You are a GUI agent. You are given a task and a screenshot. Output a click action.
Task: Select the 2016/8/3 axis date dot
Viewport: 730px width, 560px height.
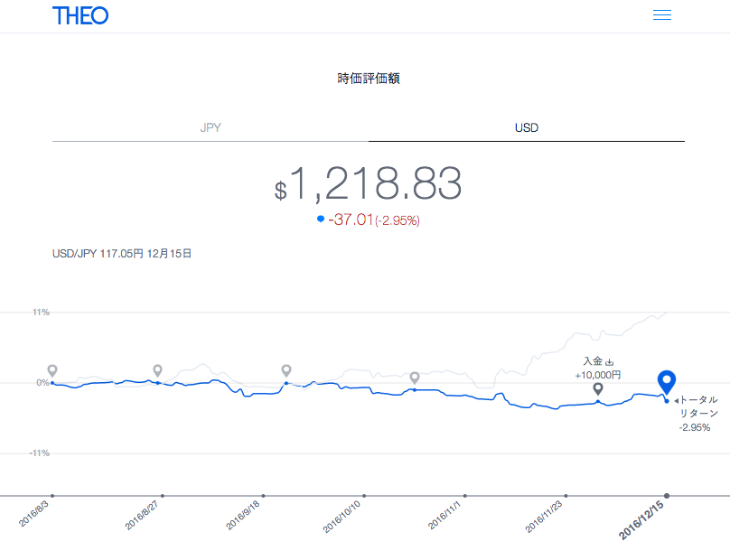(52, 496)
